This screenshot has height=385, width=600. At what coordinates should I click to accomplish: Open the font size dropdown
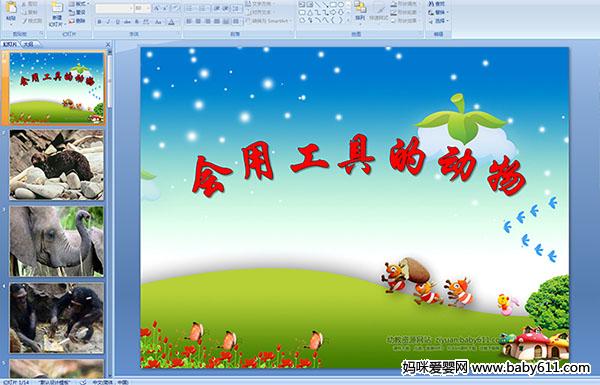click(x=142, y=8)
